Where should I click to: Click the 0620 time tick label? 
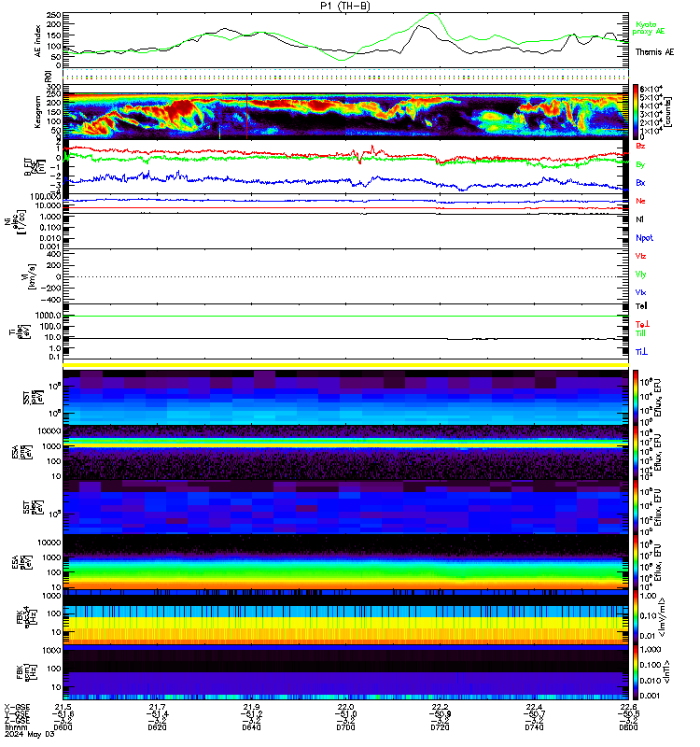click(x=157, y=727)
